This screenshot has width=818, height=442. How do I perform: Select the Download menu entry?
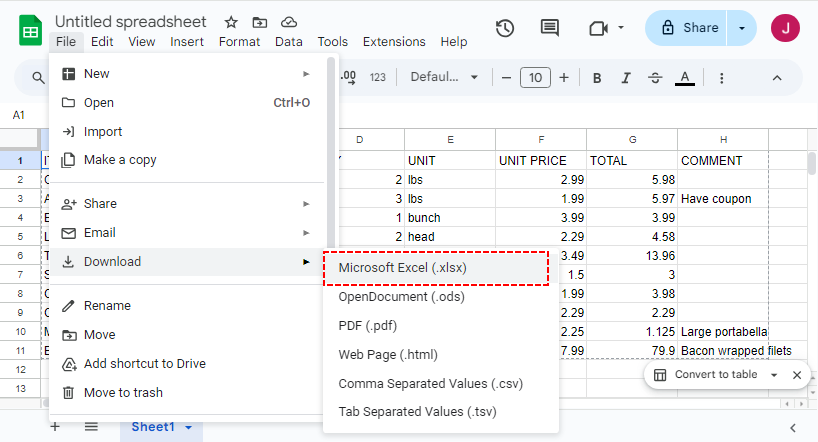pos(188,261)
